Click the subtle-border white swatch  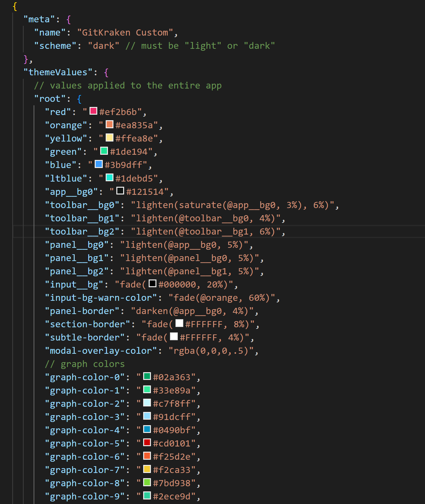pos(174,337)
